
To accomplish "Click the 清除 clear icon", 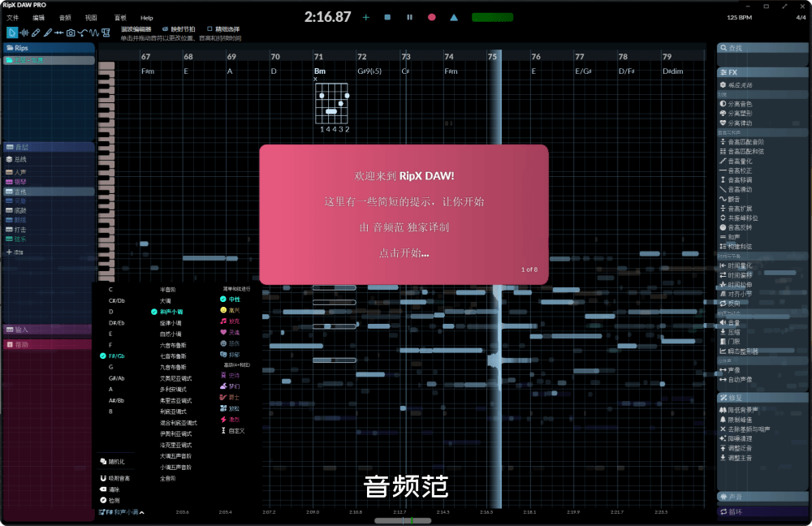I will [102, 489].
